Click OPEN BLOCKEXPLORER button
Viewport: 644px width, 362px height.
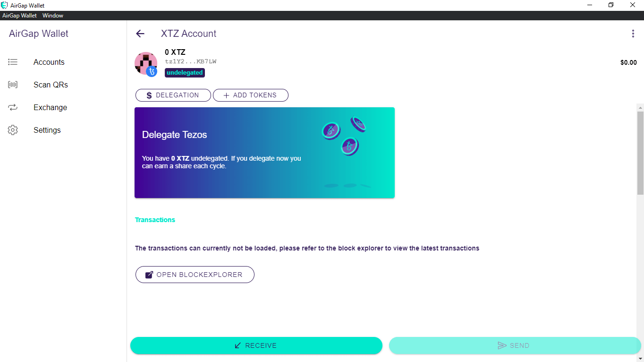[195, 275]
